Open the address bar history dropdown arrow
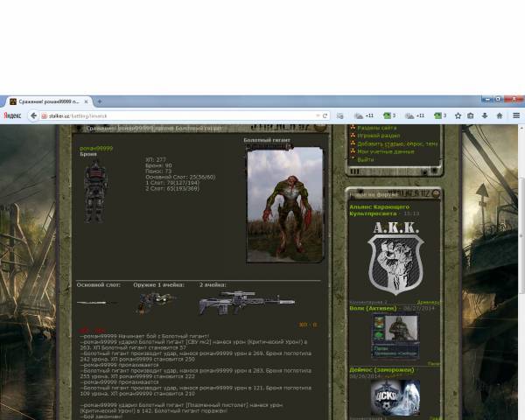 pyautogui.click(x=318, y=115)
